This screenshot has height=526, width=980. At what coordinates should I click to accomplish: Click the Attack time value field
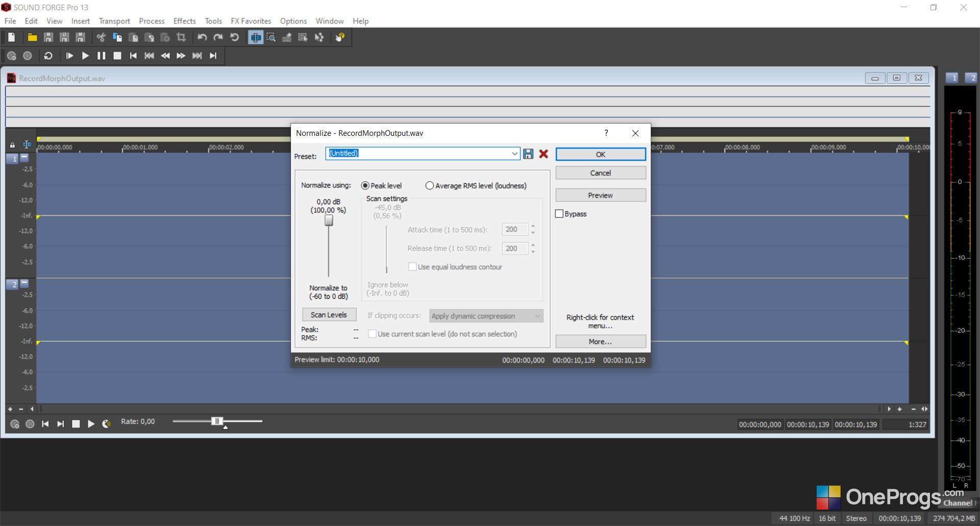(515, 229)
